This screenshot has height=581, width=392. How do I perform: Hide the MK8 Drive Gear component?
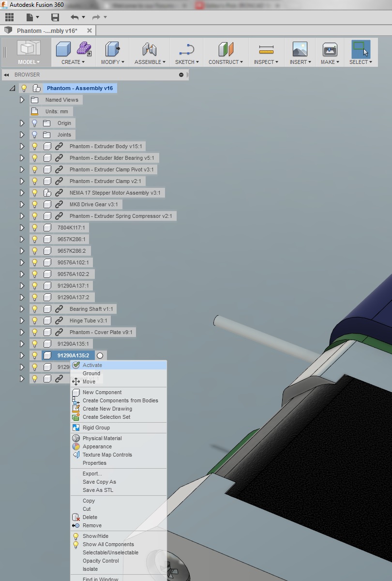point(34,204)
